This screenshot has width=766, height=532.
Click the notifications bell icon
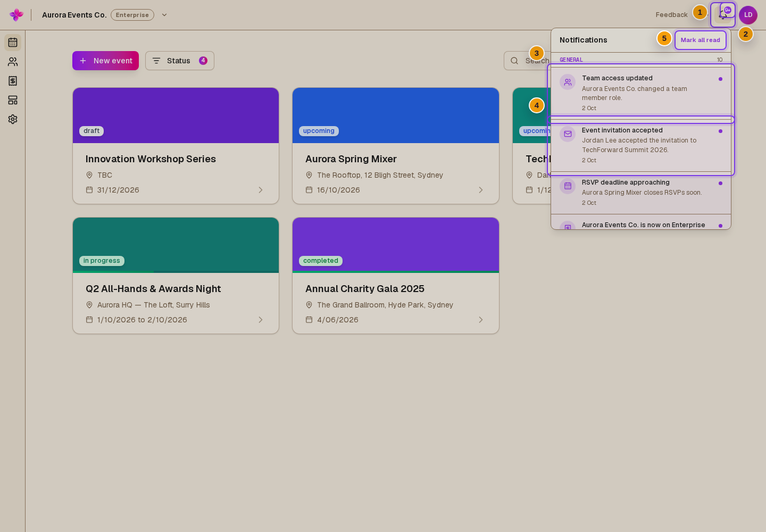[x=723, y=15]
